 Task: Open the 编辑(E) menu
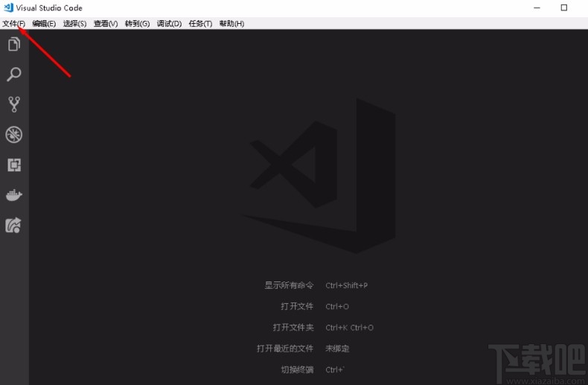[44, 24]
